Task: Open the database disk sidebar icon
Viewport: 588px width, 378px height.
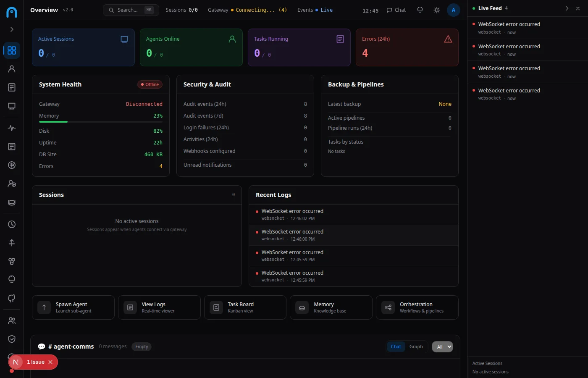Action: point(12,202)
